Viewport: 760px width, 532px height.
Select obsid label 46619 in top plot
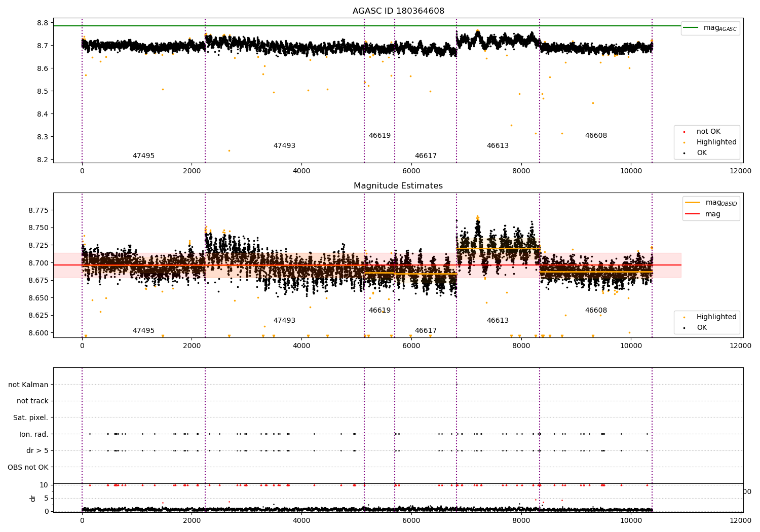click(379, 136)
